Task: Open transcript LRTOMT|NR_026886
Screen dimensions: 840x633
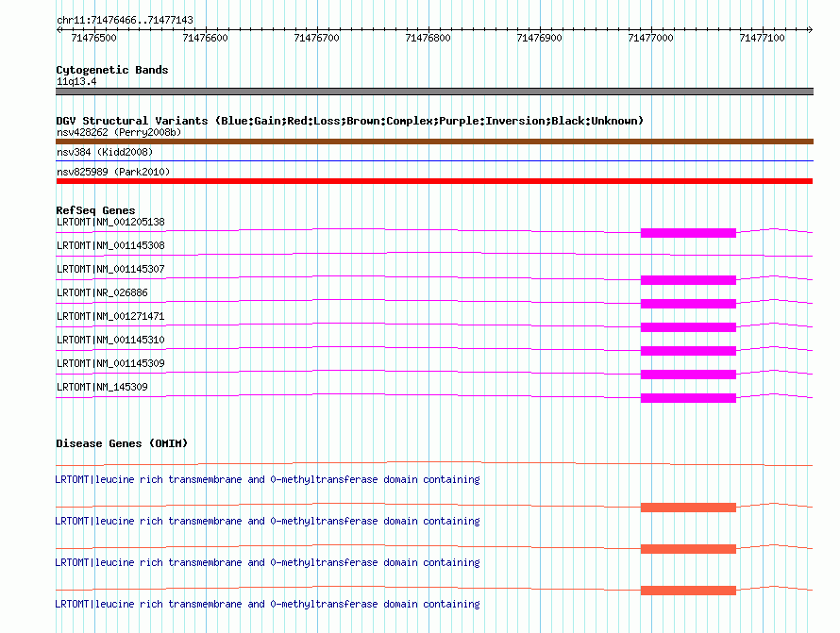Action: coord(102,293)
